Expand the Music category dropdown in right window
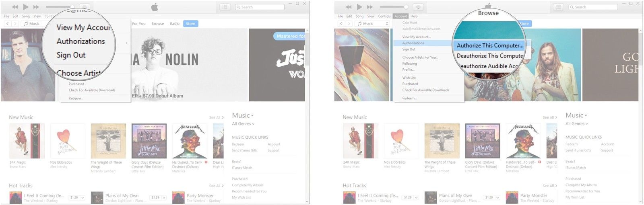This screenshot has height=205, width=644. 576,115
